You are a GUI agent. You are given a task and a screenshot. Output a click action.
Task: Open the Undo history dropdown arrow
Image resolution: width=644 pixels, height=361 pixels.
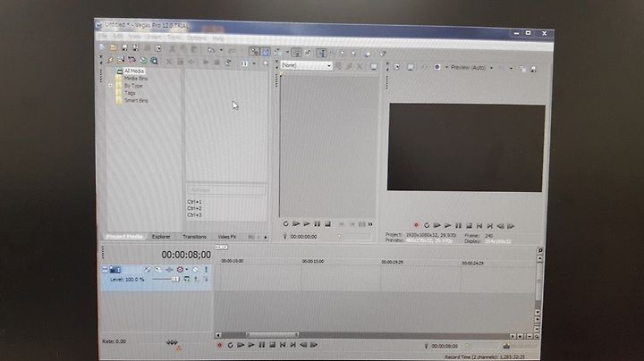pyautogui.click(x=221, y=50)
